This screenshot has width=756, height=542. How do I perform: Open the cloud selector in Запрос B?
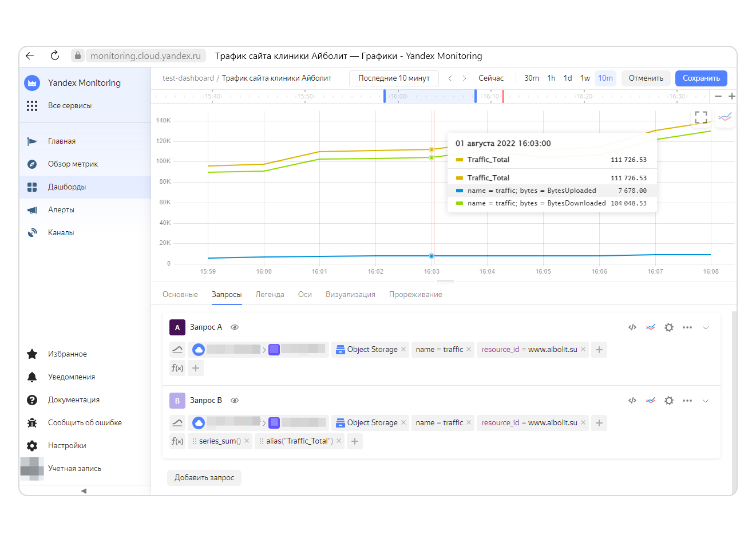click(227, 423)
